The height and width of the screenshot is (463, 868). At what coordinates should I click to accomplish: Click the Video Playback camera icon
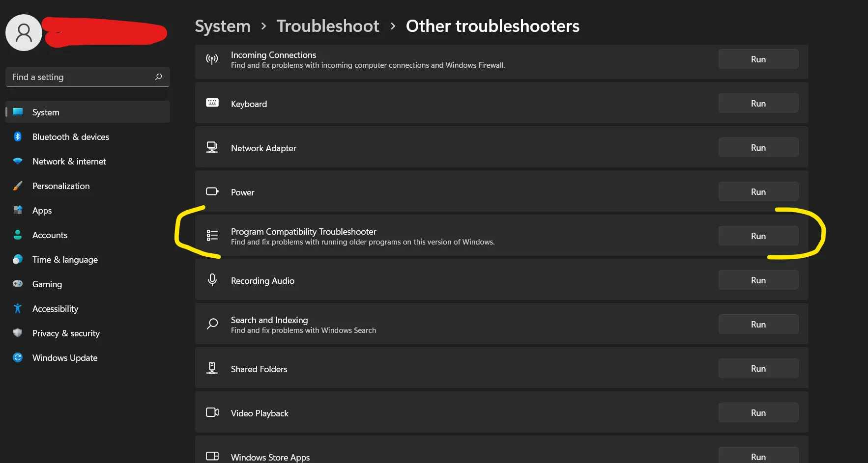tap(212, 412)
